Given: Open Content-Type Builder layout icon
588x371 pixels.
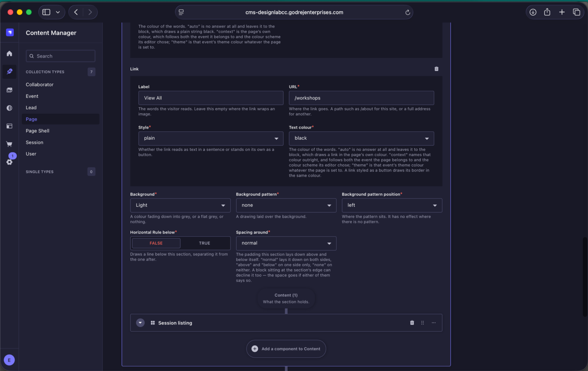Looking at the screenshot, I should [x=9, y=126].
